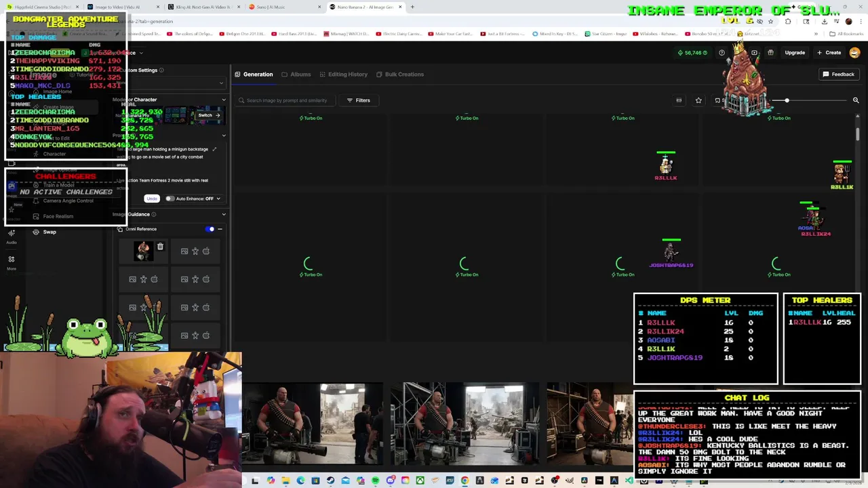
Task: Open the More menu in the left sidebar
Action: click(12, 262)
